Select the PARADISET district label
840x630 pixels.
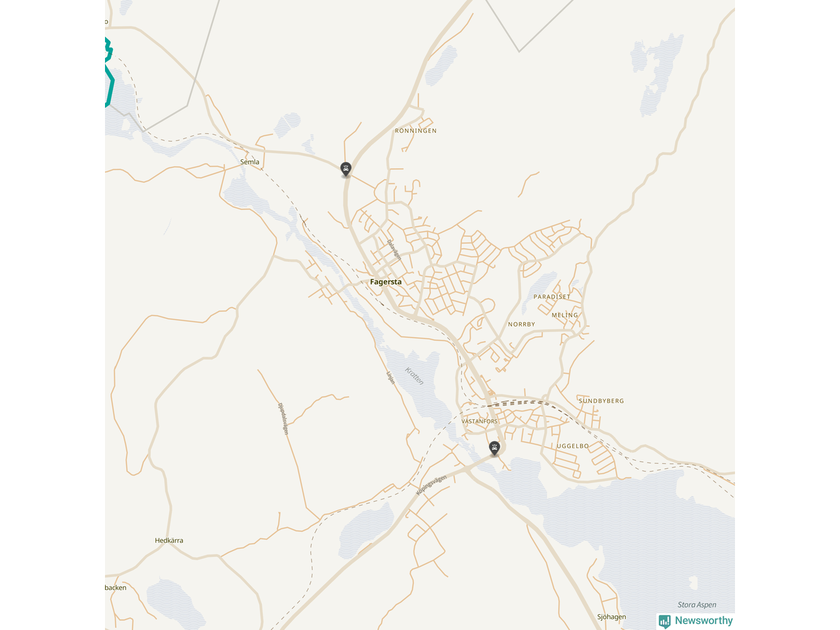point(552,297)
